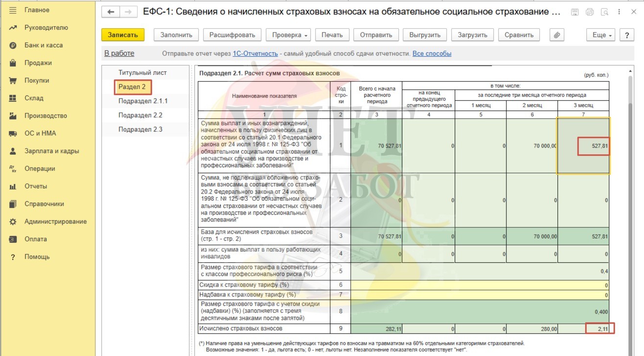This screenshot has width=644, height=356.
Task: Click the save diskette icon in title bar
Action: point(575,12)
